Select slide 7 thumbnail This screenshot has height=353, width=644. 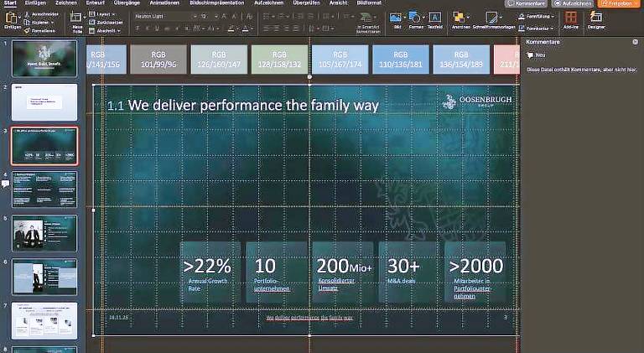tap(44, 320)
